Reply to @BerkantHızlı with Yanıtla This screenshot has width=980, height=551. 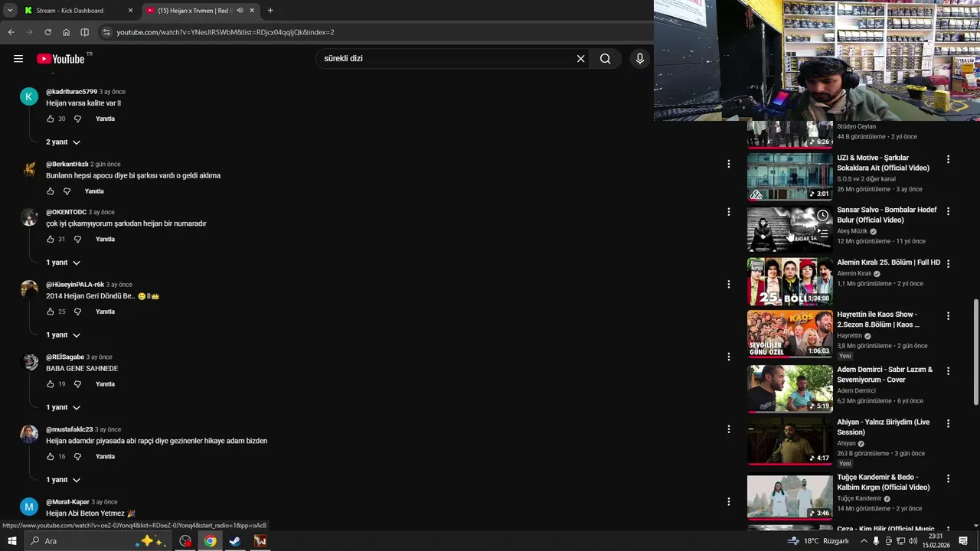coord(94,191)
